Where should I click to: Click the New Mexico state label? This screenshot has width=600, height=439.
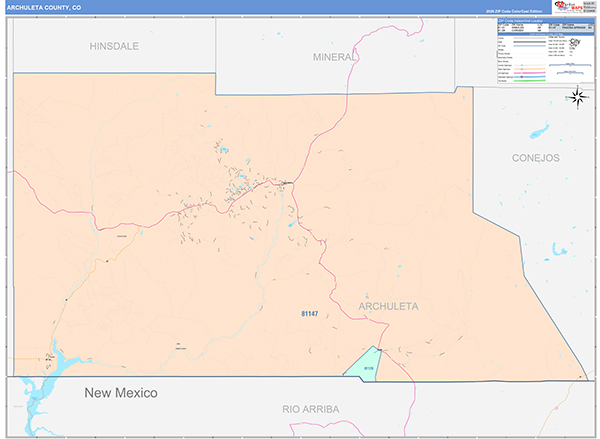click(121, 393)
